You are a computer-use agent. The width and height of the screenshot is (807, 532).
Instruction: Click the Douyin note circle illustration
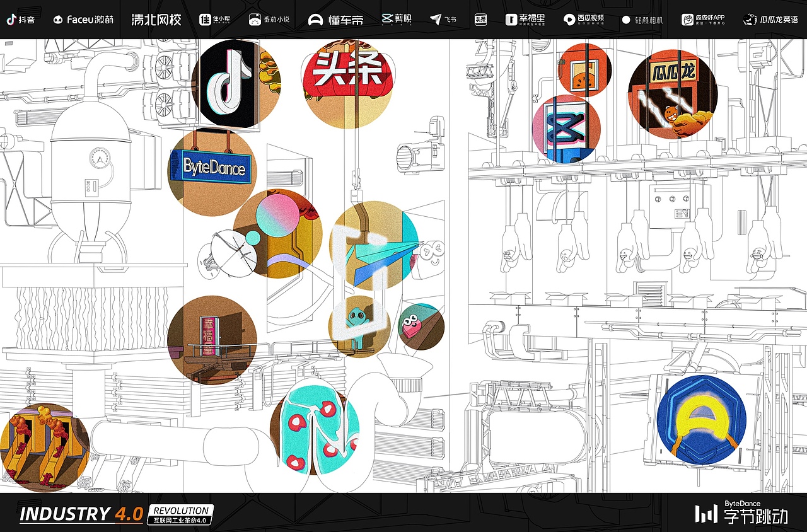[236, 83]
